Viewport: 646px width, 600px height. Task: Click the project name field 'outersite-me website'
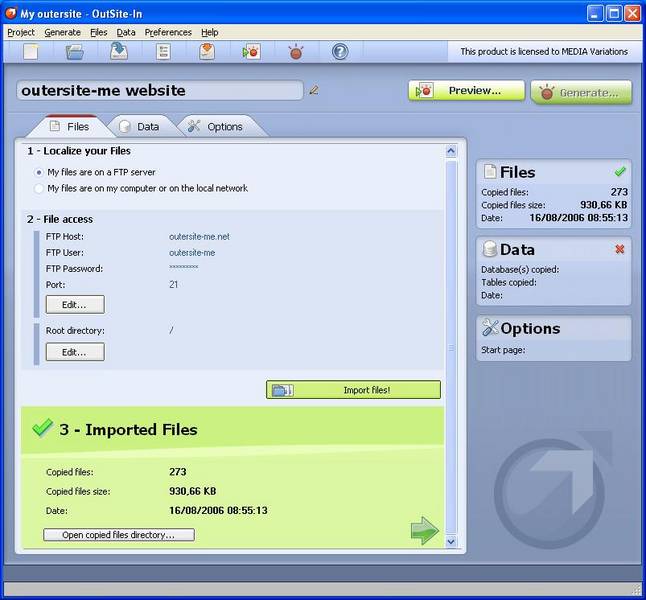click(160, 90)
